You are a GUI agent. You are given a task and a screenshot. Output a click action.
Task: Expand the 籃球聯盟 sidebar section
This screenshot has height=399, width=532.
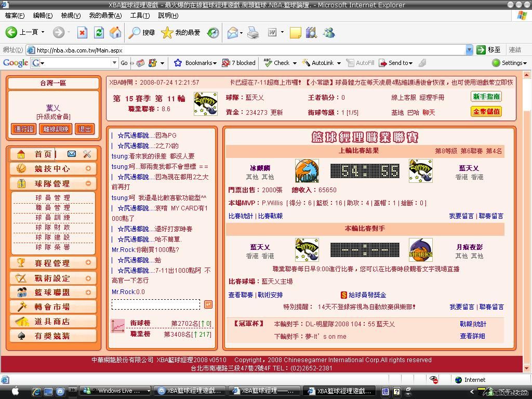88,292
